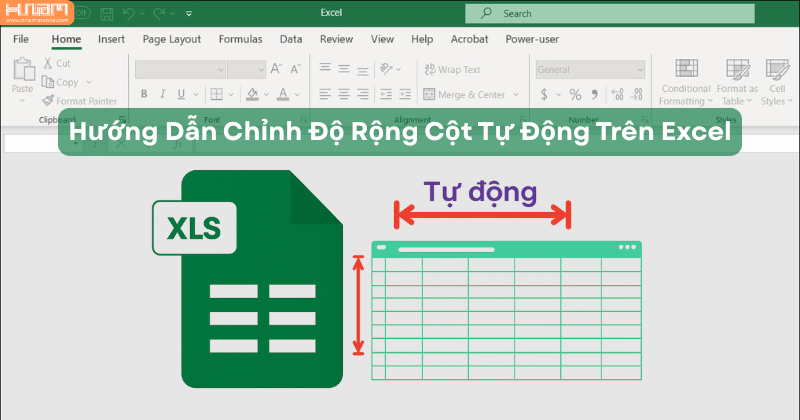Decrease font size with small A
The image size is (800, 420).
[x=295, y=69]
